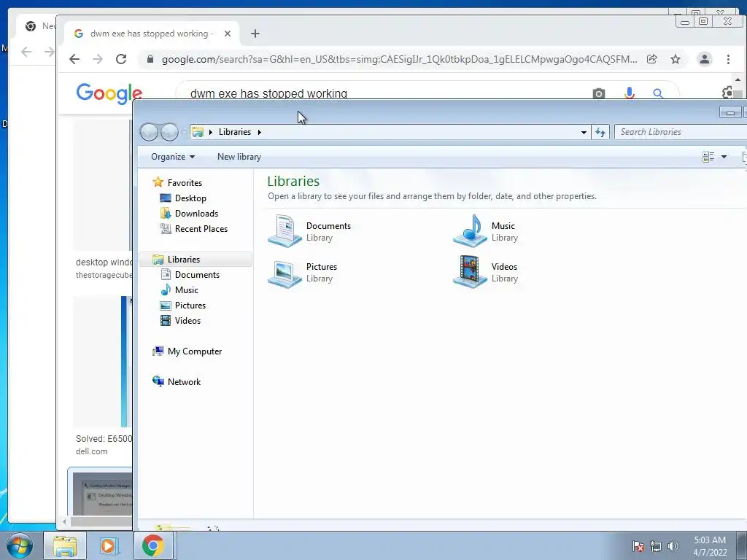
Task: Open Recent Places in sidebar
Action: click(194, 228)
